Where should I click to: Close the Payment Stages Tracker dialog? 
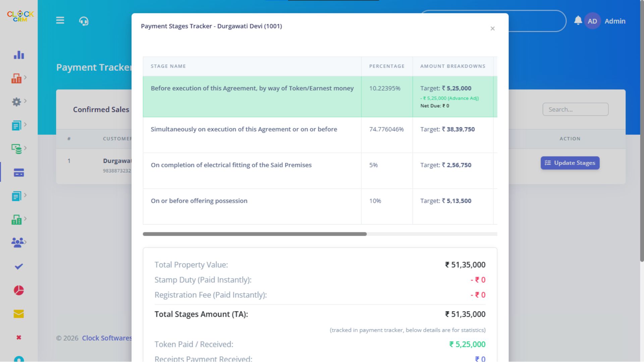(492, 28)
